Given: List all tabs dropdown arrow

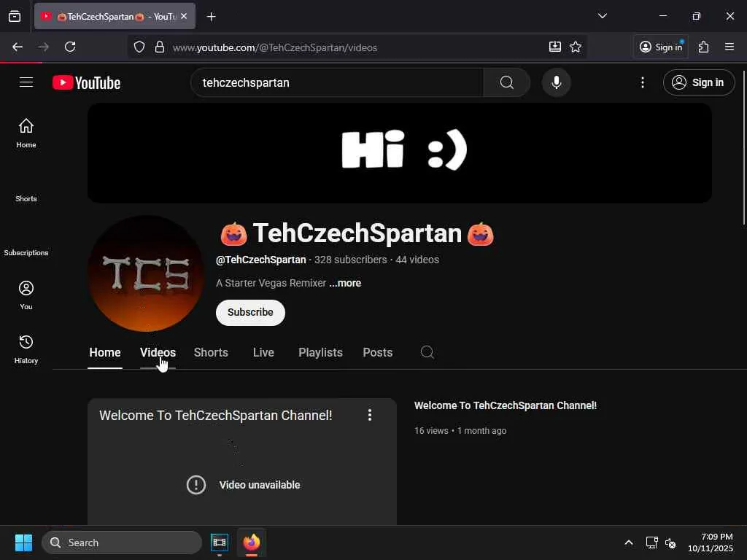Looking at the screenshot, I should pos(602,16).
